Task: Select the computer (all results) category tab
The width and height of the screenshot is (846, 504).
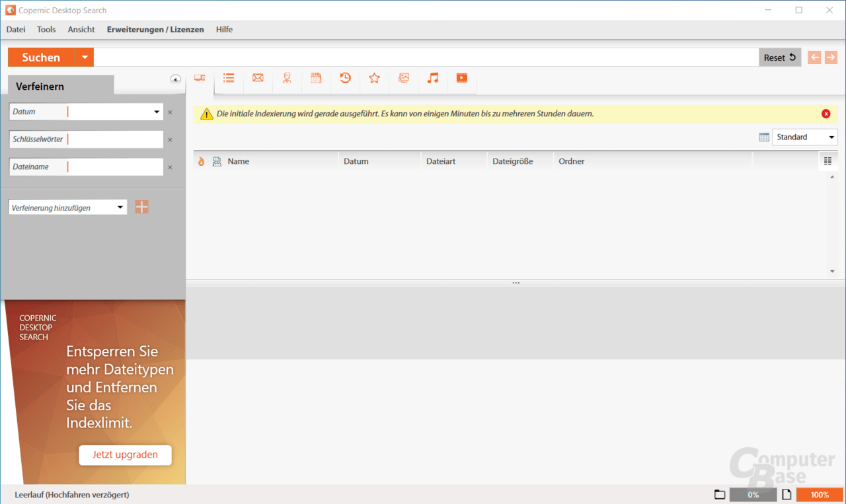Action: click(x=200, y=78)
